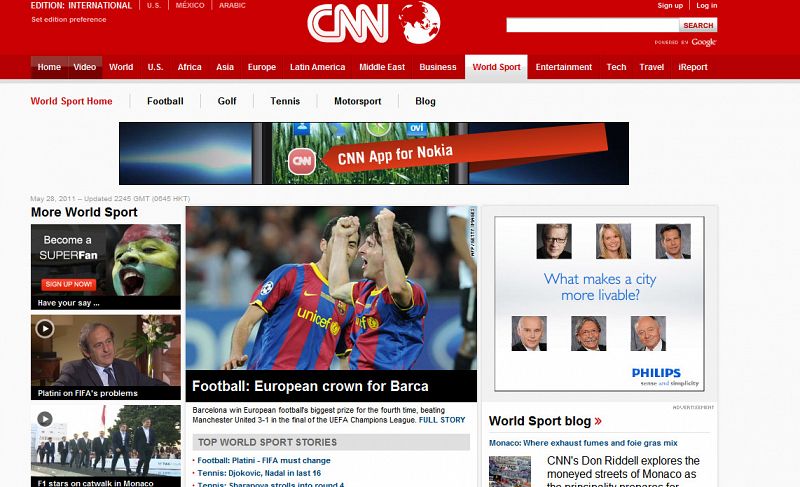This screenshot has height=487, width=800.
Task: Open the Tech section
Action: pos(616,67)
